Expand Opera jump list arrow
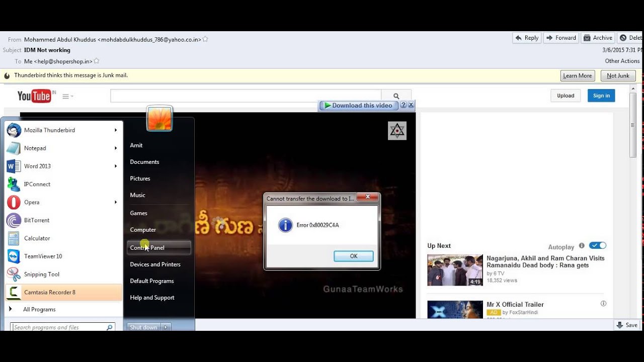Image resolution: width=644 pixels, height=362 pixels. pos(116,203)
